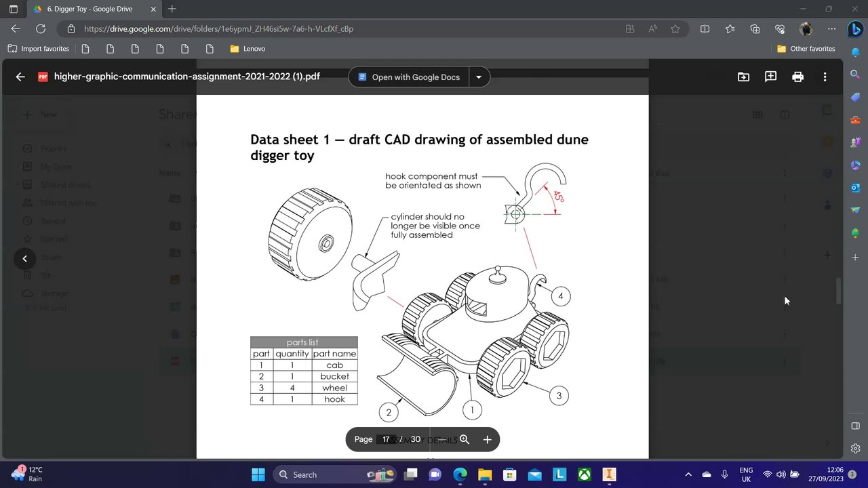Zoom in on the PDF page
The width and height of the screenshot is (868, 488).
487,439
